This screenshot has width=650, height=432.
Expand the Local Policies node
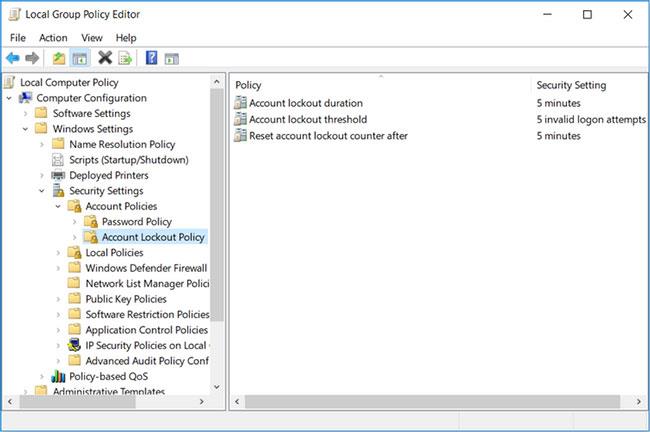tap(58, 253)
